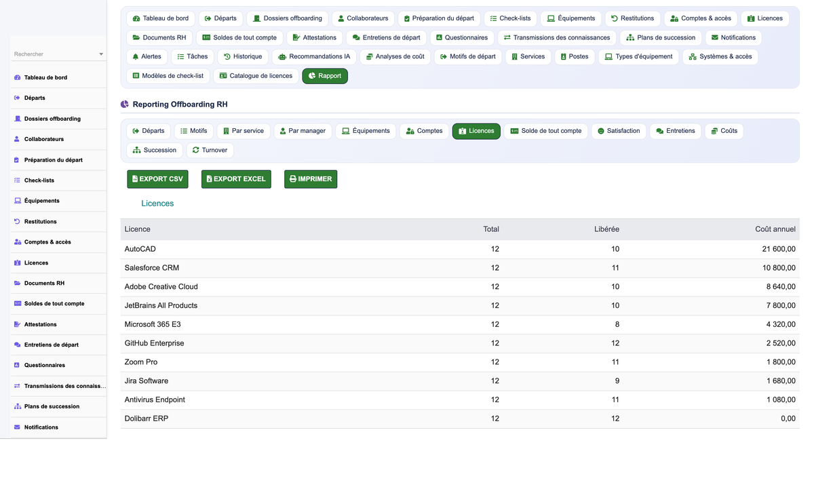Click the Dolibarr ERP row name
This screenshot has height=504, width=814.
coord(147,419)
